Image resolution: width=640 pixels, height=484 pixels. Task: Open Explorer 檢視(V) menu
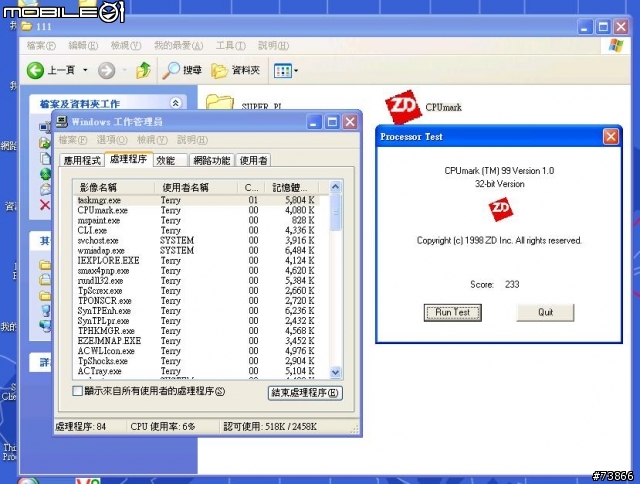[126, 45]
